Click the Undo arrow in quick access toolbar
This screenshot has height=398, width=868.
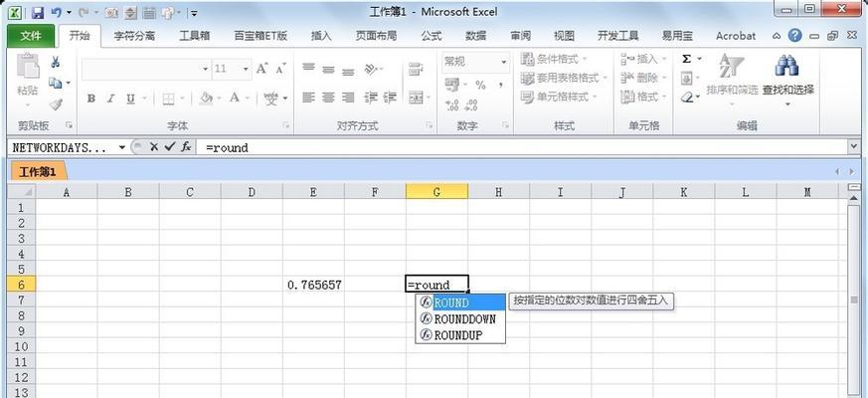coord(56,12)
